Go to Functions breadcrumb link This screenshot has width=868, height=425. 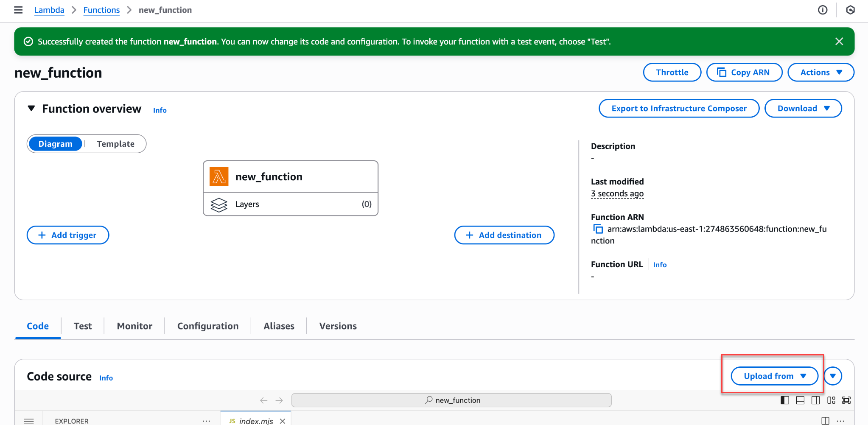(101, 10)
